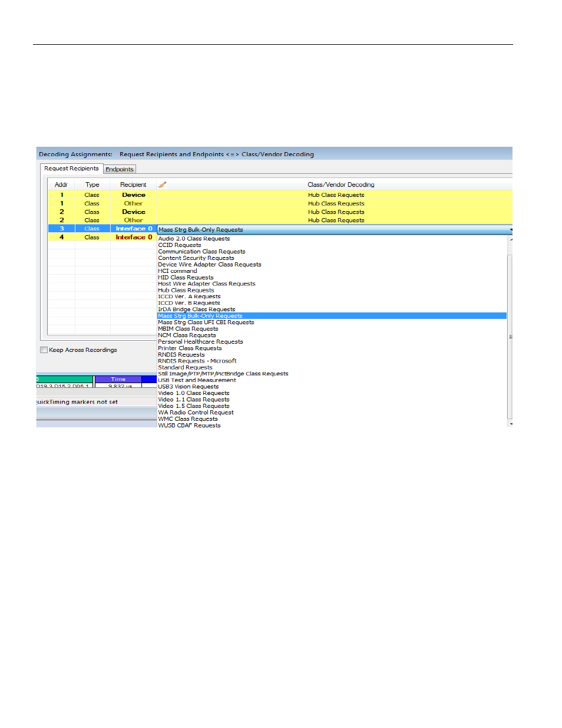Switch to the Request Recipients tab
Screen dimensions: 562x728
(72, 169)
